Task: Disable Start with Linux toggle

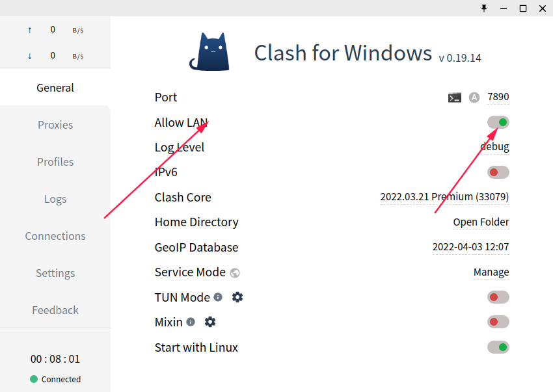Action: click(x=498, y=347)
